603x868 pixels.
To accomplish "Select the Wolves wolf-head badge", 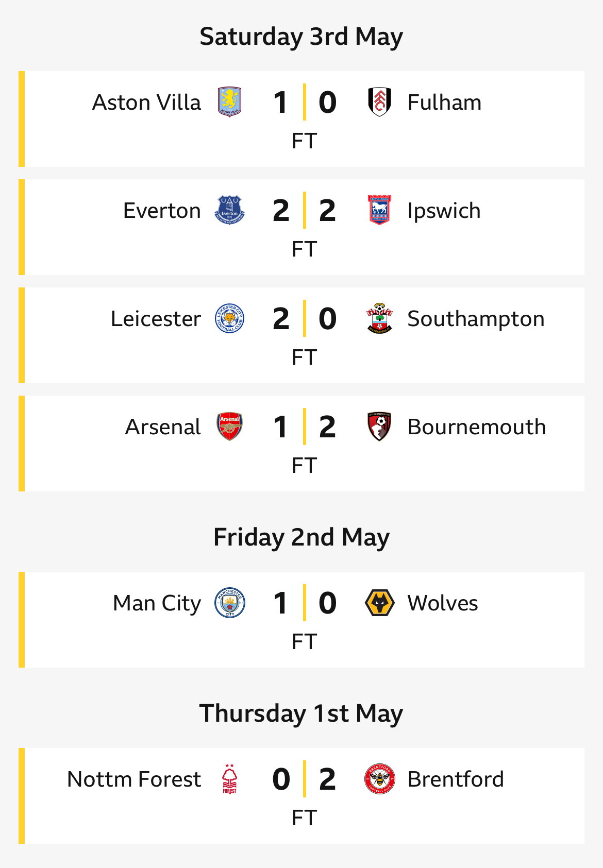I will (379, 603).
